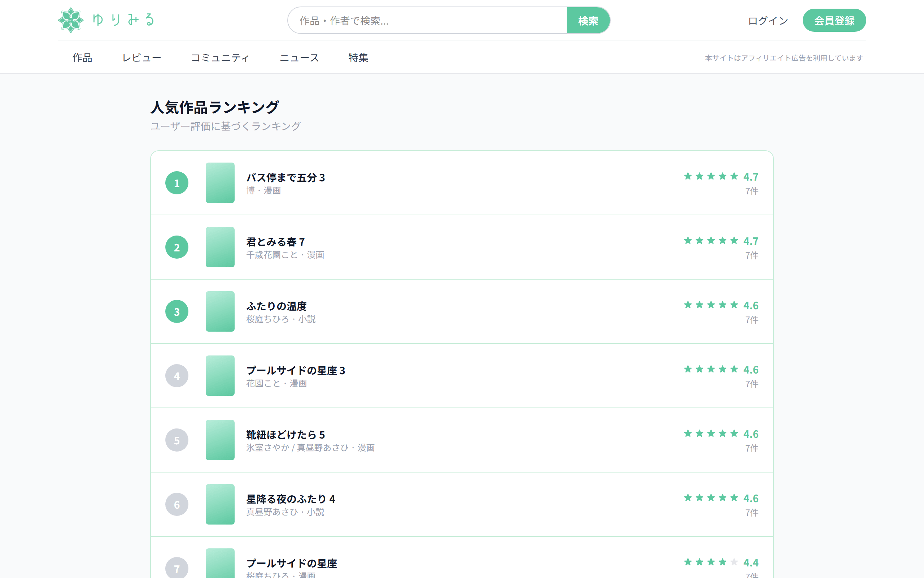Open the title 靴紐ほどけたら 5
The width and height of the screenshot is (924, 578).
pyautogui.click(x=286, y=435)
